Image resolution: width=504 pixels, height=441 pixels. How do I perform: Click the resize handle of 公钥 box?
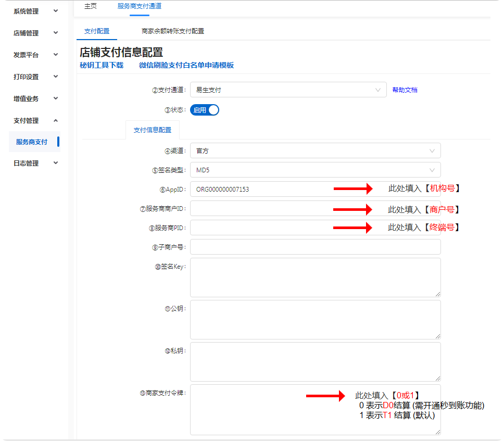tap(438, 336)
